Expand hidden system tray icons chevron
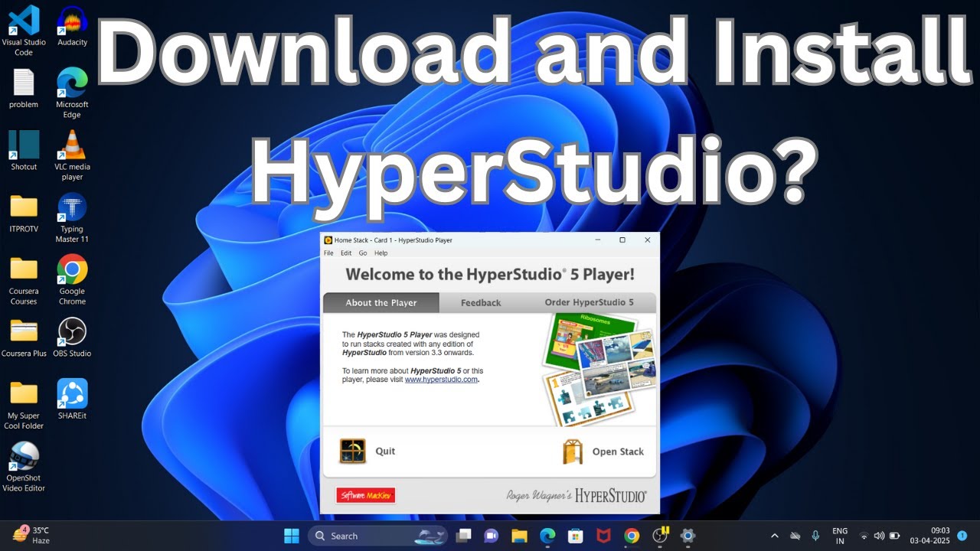This screenshot has width=980, height=551. [774, 536]
